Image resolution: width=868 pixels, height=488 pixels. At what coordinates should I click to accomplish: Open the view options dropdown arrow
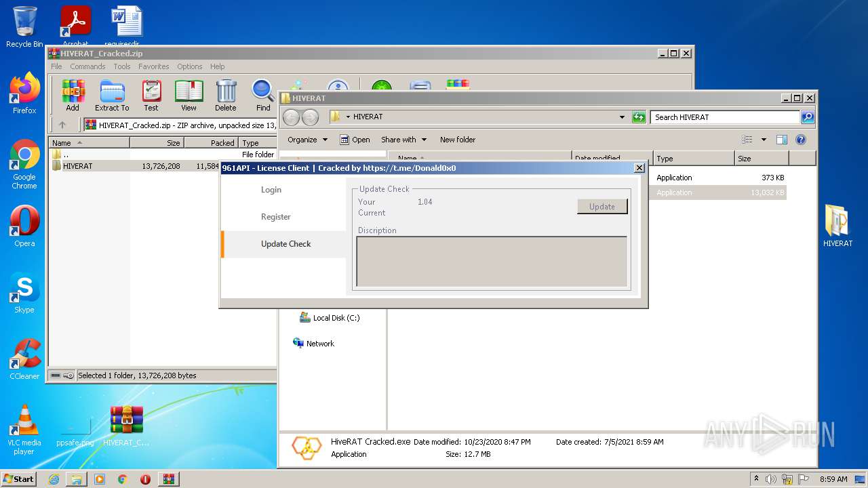click(764, 140)
